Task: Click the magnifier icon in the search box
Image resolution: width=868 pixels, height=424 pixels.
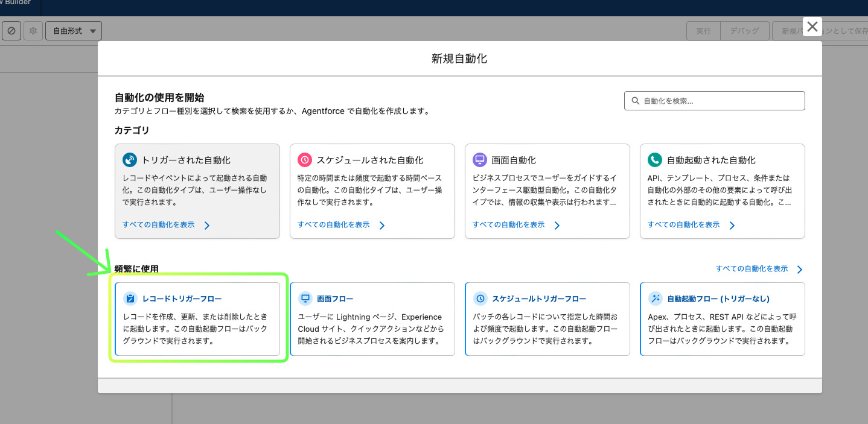Action: pos(635,101)
